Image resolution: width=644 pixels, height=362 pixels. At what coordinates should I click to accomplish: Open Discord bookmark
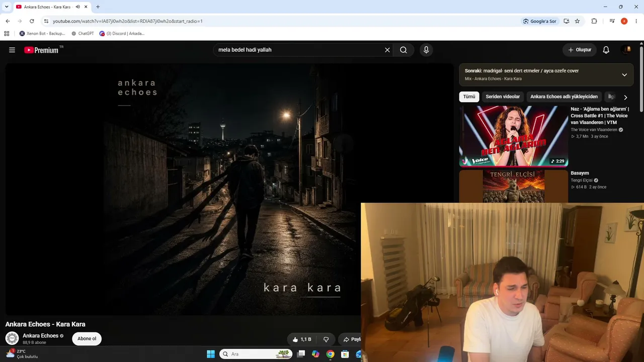coord(122,34)
